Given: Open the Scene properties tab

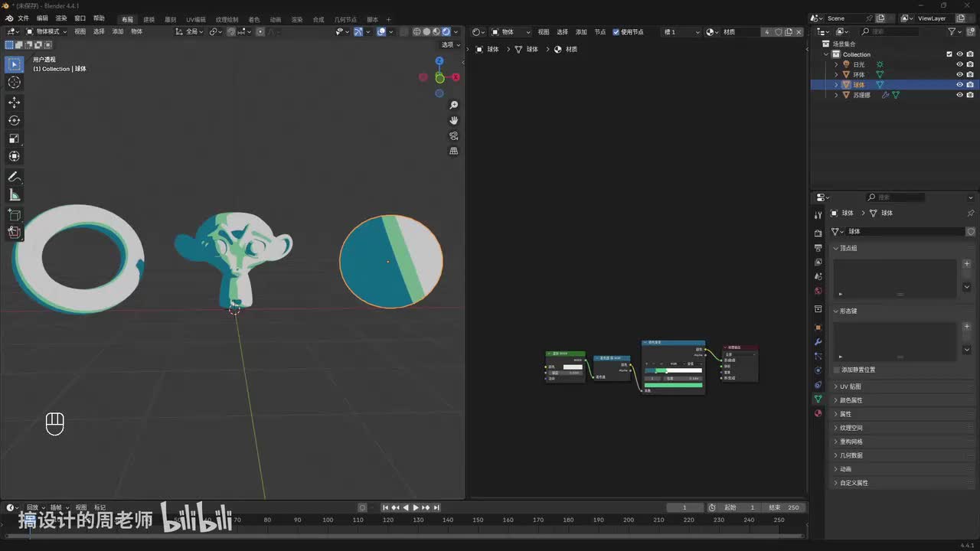Looking at the screenshot, I should click(818, 276).
